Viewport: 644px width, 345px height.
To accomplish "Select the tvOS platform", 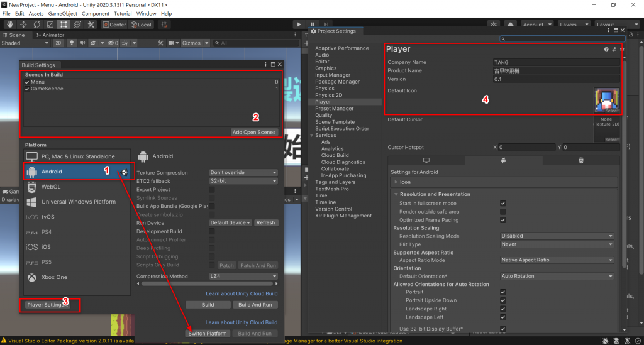I will (x=77, y=217).
